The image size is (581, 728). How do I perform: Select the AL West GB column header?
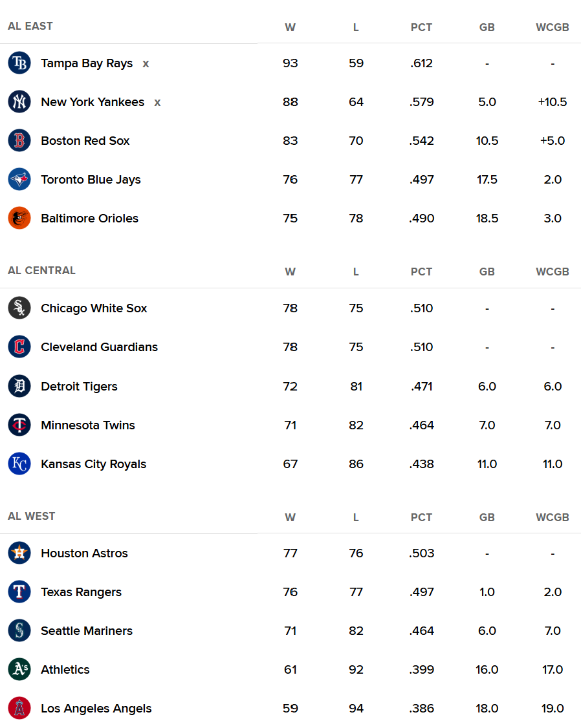(x=487, y=517)
